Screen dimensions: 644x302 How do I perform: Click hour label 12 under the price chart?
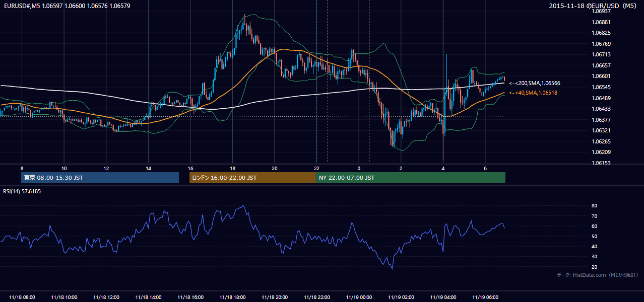click(106, 168)
